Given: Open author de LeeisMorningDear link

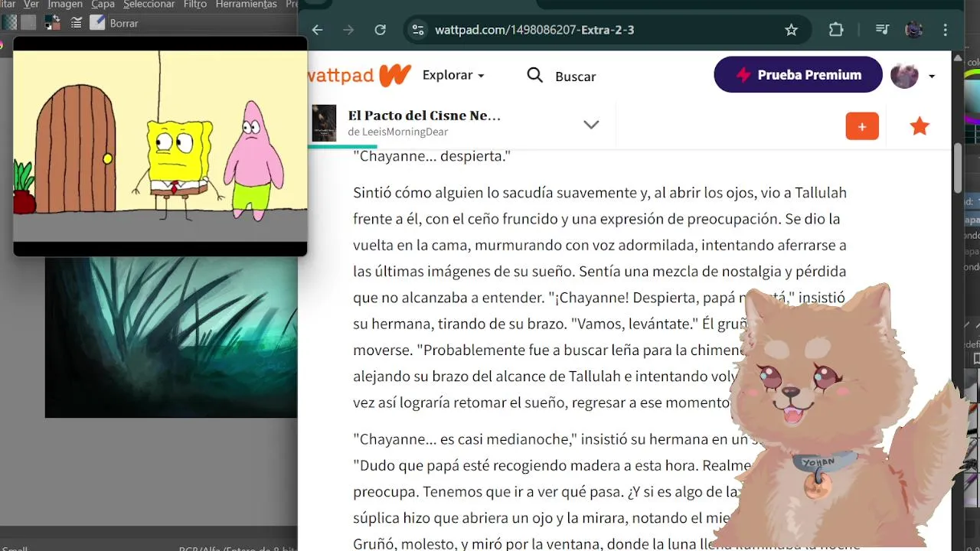Looking at the screenshot, I should pyautogui.click(x=398, y=132).
